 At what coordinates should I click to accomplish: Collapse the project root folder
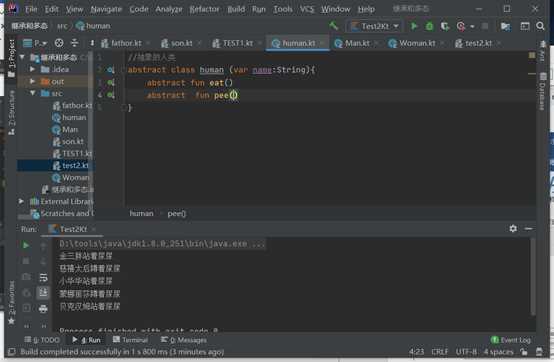pos(22,57)
